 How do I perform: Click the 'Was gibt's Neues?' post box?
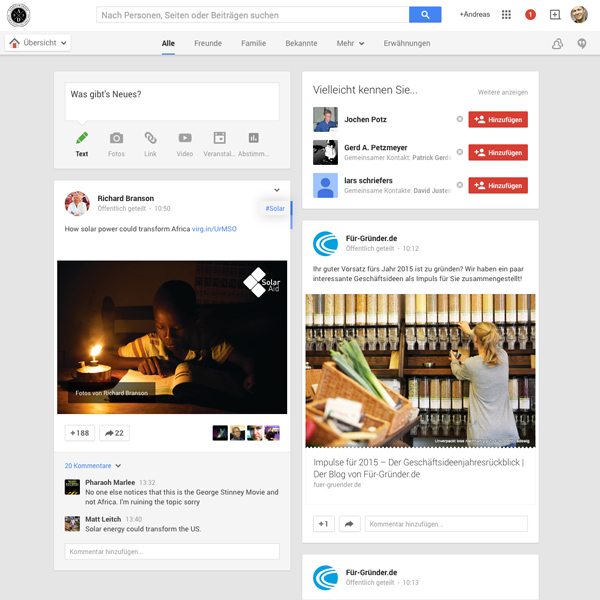172,102
